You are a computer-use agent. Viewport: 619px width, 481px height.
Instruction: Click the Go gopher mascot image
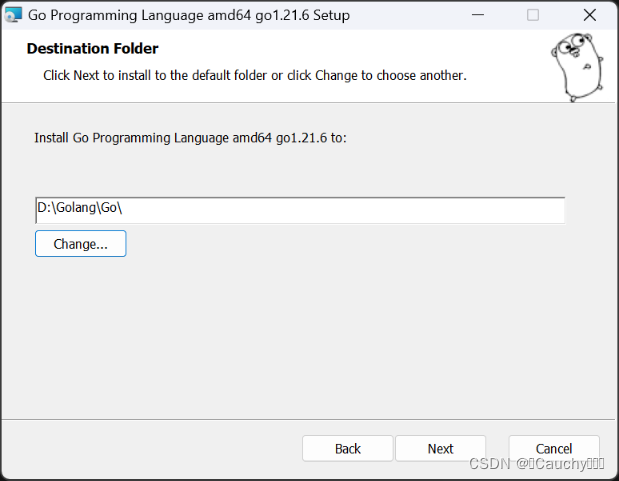(x=577, y=67)
